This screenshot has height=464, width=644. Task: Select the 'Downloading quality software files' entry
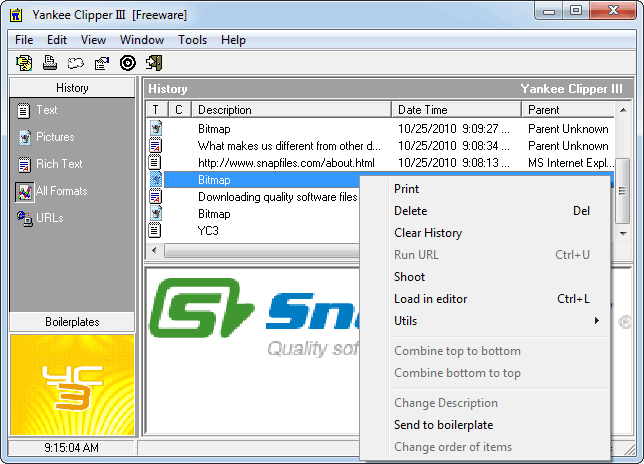coord(278,197)
